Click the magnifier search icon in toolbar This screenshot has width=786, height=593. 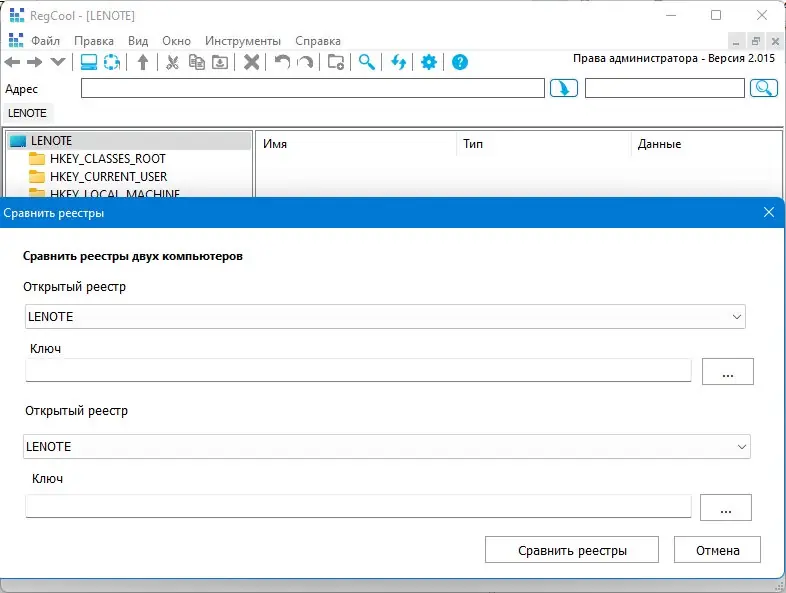point(367,62)
